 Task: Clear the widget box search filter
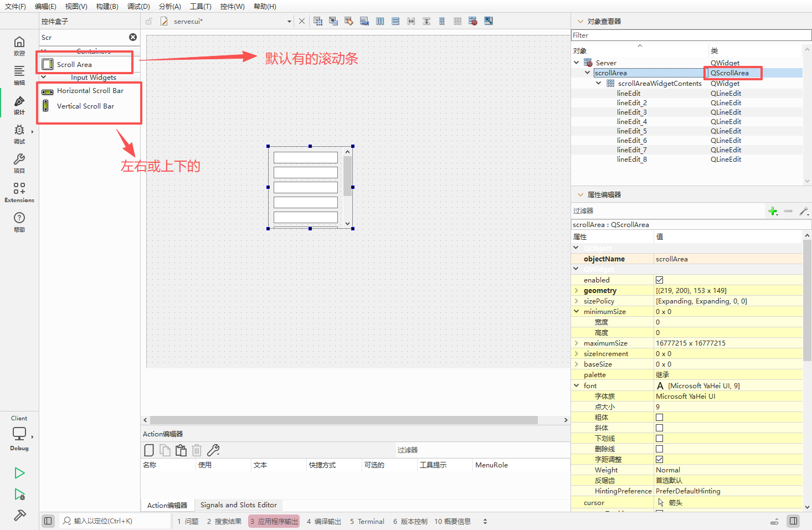tap(133, 37)
